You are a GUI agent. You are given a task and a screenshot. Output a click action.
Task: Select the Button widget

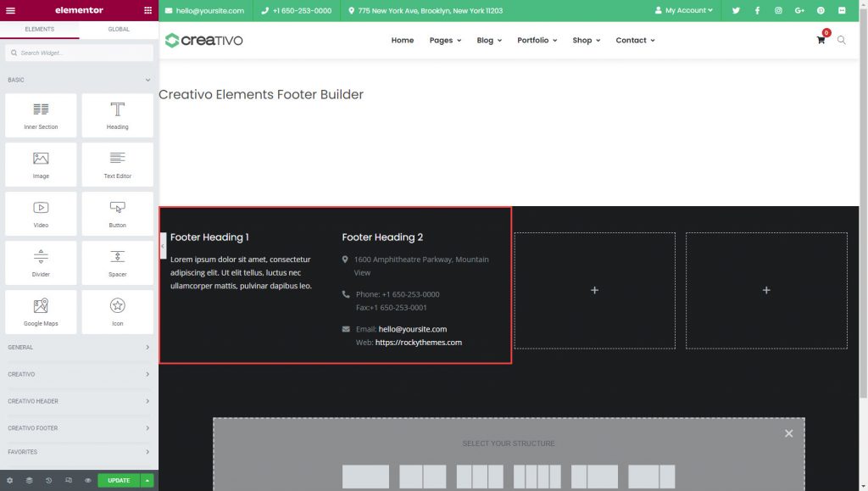coord(117,214)
